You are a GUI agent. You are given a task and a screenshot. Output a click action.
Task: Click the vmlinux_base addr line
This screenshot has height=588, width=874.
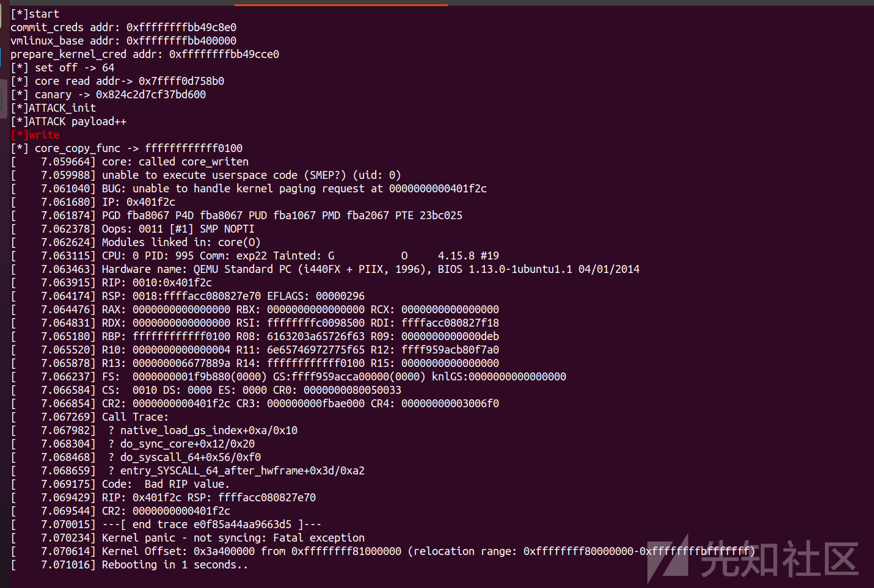tap(123, 41)
